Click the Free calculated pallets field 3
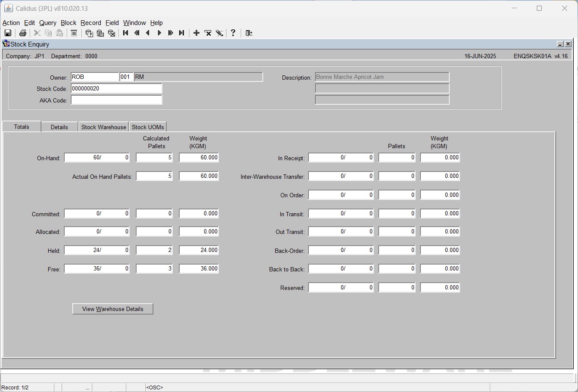 (154, 269)
